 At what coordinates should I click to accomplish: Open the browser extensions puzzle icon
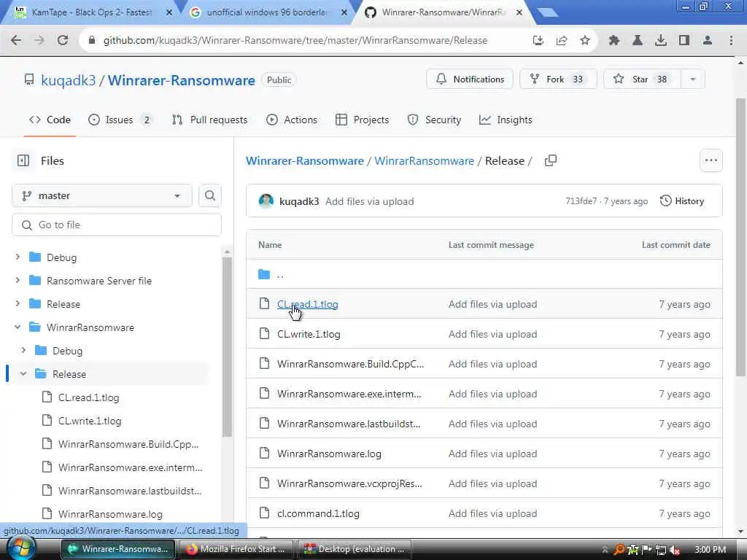click(x=614, y=41)
